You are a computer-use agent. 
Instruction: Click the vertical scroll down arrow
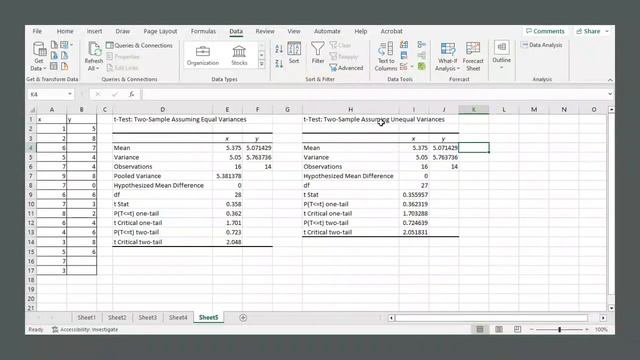coord(611,308)
